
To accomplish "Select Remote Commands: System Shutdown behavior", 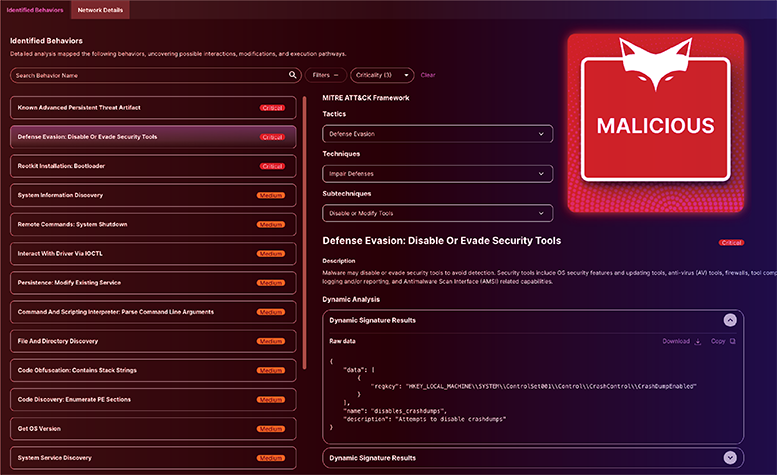I will click(153, 224).
